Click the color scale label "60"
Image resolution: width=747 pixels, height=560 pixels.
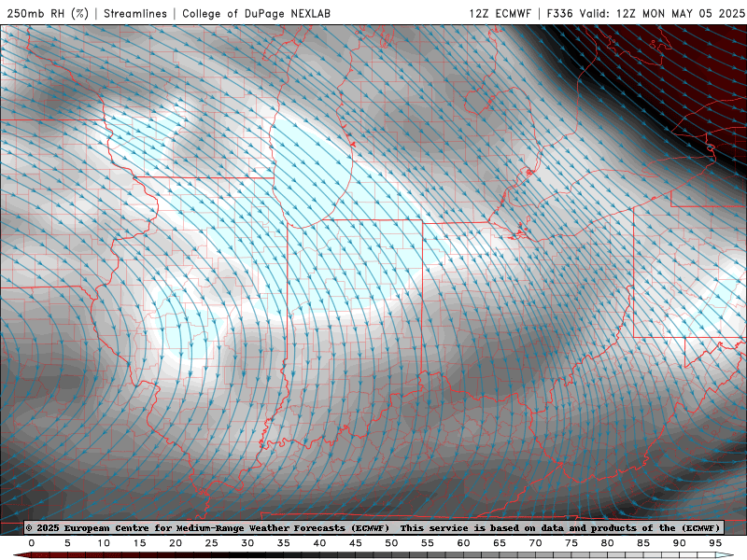coord(463,543)
